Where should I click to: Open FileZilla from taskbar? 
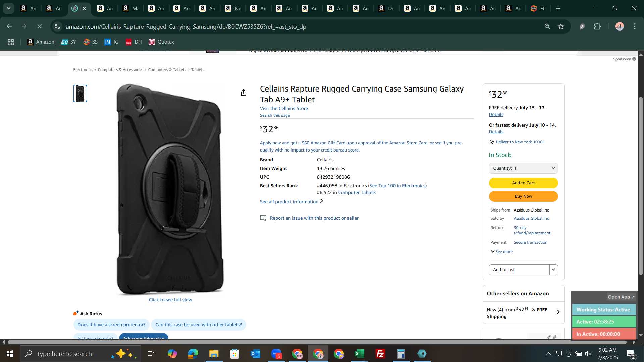tap(380, 354)
